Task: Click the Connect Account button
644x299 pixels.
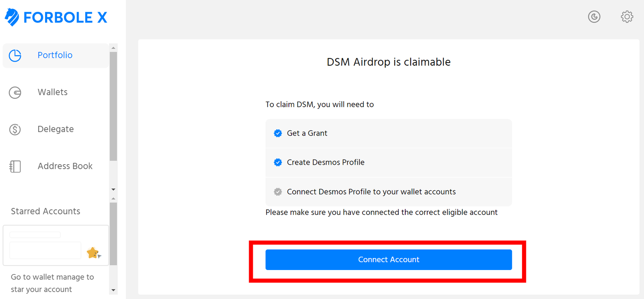Action: pos(389,259)
